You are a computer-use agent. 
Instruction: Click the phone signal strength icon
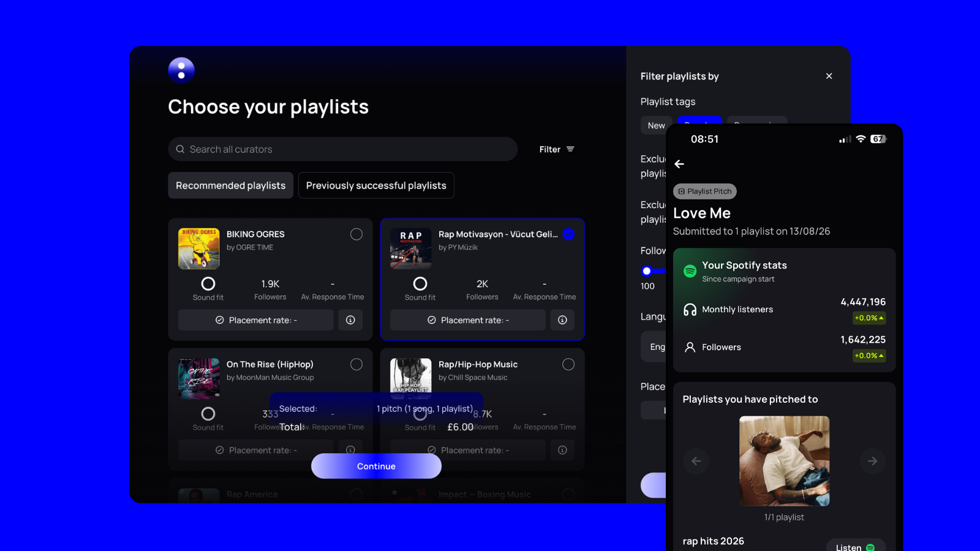845,140
